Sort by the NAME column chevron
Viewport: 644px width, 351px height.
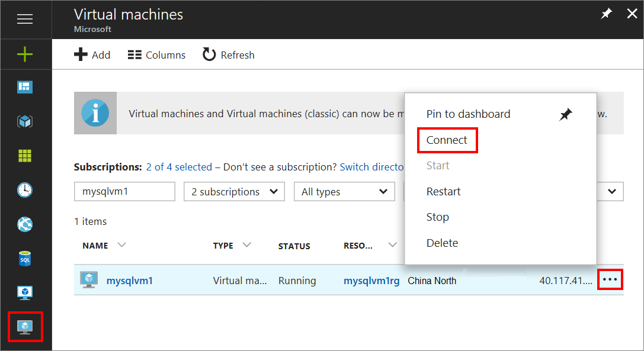click(x=122, y=245)
